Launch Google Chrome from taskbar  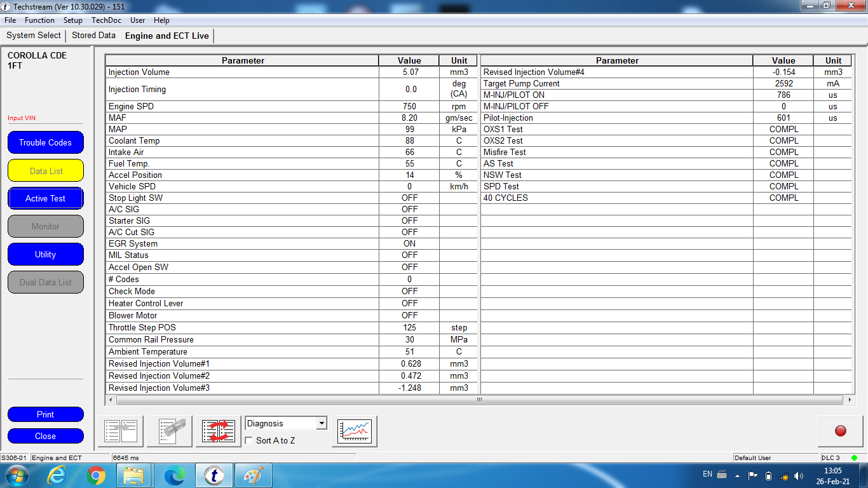coord(96,475)
